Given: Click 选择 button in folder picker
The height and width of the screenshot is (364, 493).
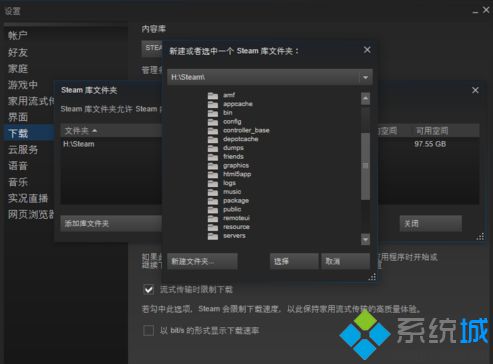Looking at the screenshot, I should 294,261.
